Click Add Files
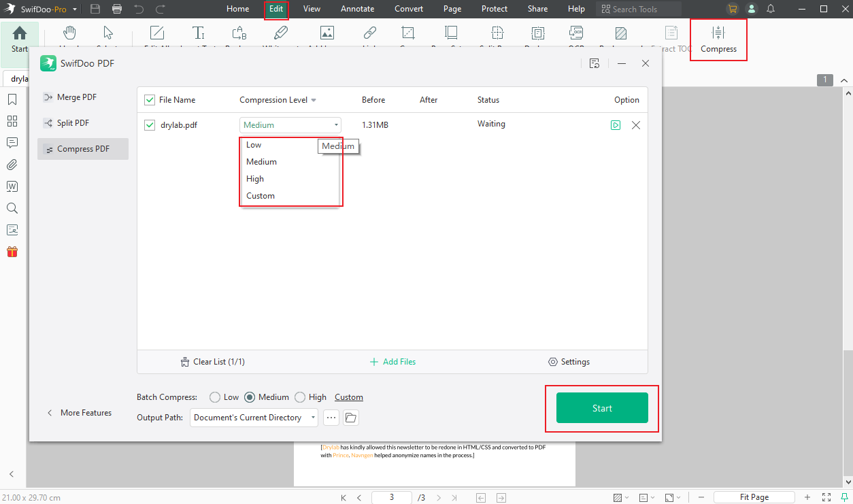Image resolution: width=853 pixels, height=504 pixels. (393, 362)
